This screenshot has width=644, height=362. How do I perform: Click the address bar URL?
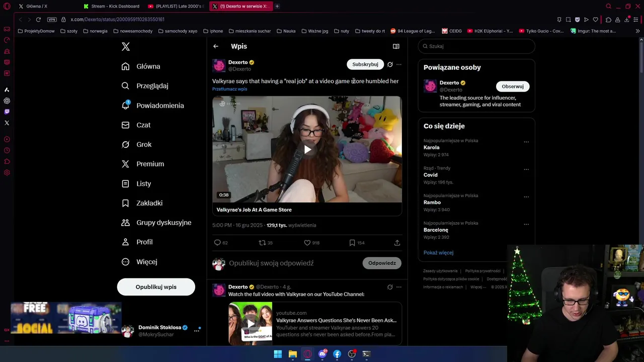(x=117, y=20)
